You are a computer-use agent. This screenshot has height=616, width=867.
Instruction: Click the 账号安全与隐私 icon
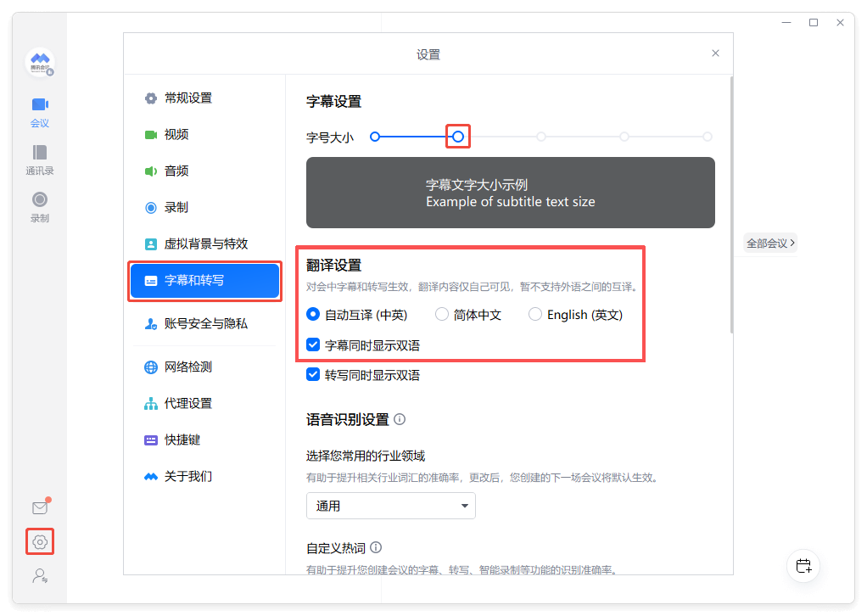[150, 324]
